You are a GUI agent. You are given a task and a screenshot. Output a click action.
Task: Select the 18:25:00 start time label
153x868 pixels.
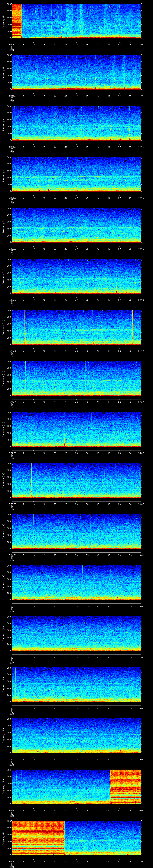click(x=12, y=606)
